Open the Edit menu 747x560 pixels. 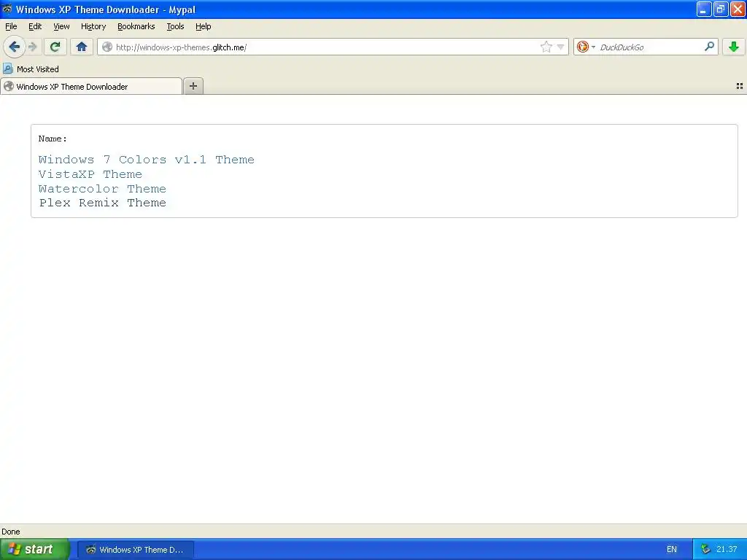(x=35, y=26)
